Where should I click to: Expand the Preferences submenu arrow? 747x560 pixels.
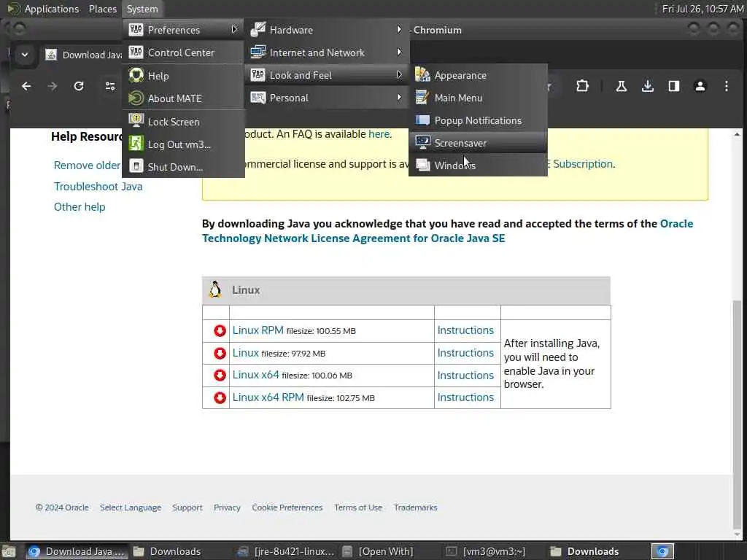(x=234, y=29)
